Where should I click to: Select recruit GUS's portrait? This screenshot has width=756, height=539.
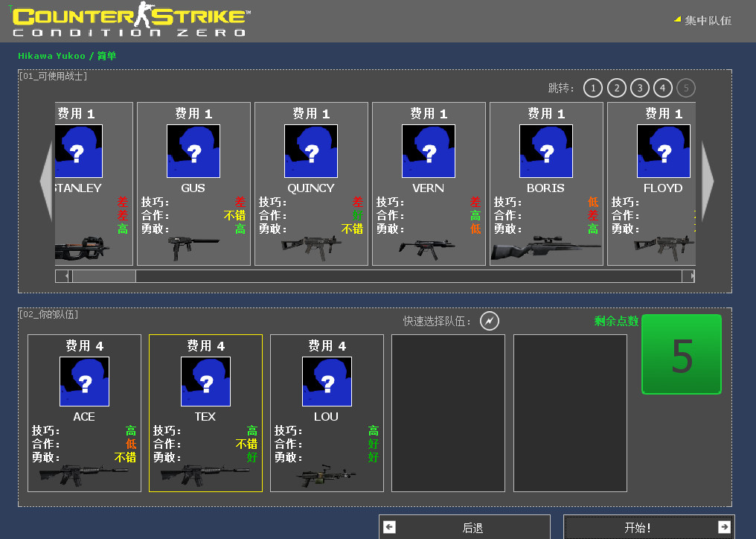click(x=193, y=150)
